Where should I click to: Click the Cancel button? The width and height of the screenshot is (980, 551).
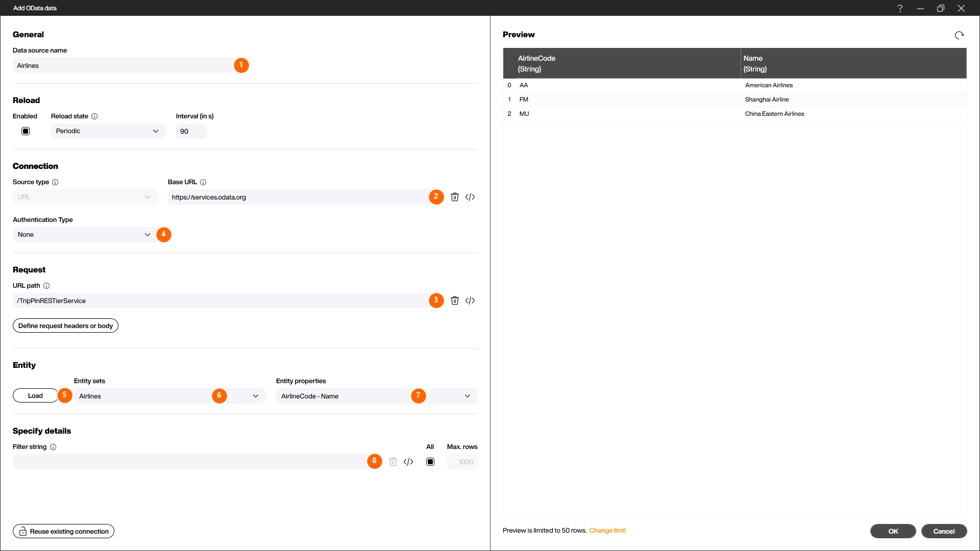tap(944, 531)
